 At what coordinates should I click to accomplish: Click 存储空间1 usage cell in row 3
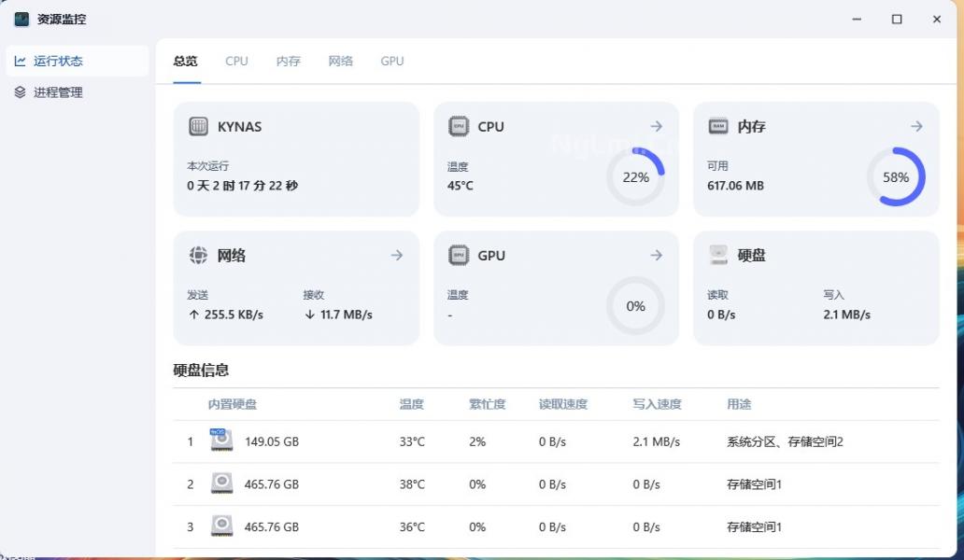click(x=755, y=526)
